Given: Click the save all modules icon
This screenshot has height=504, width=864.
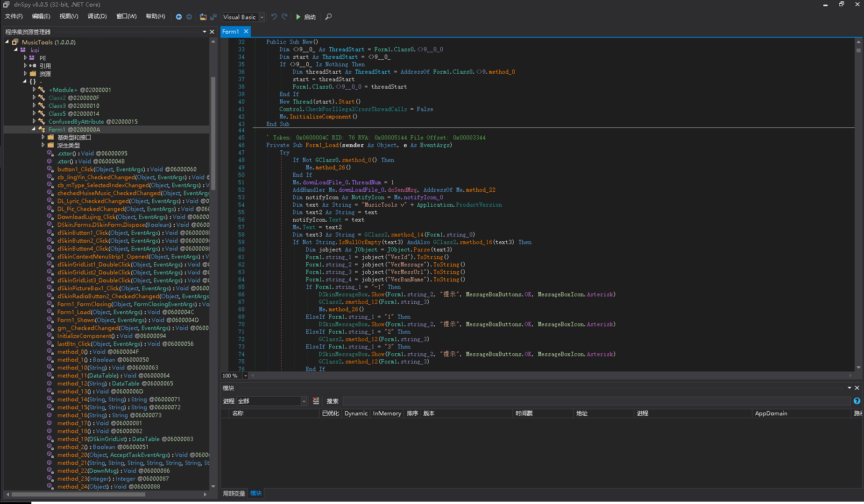Looking at the screenshot, I should 213,17.
